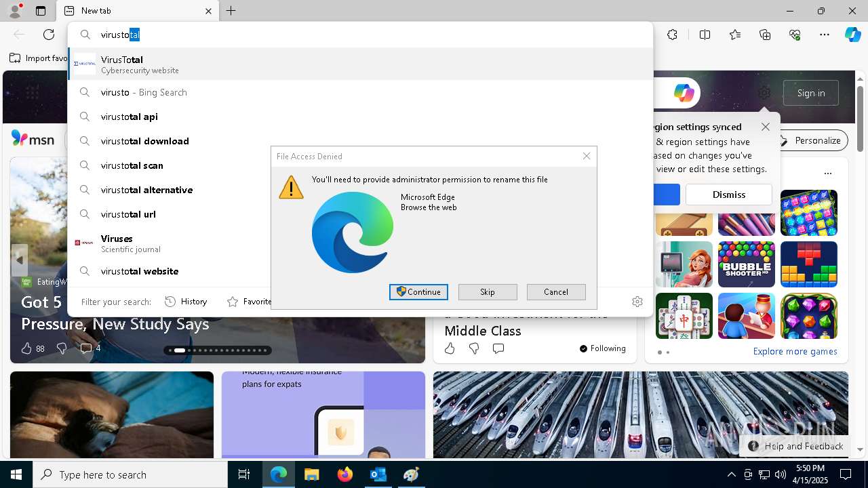Close the File Access Denied dialog
The image size is (868, 488).
pos(587,156)
